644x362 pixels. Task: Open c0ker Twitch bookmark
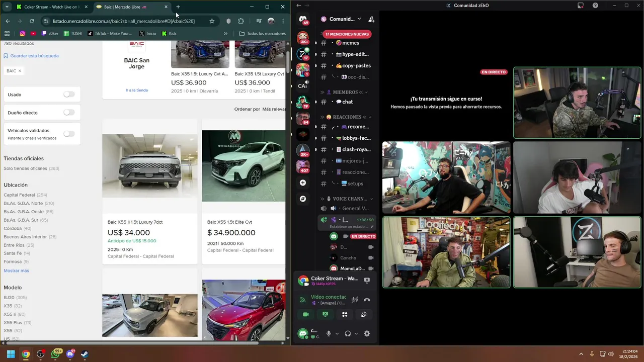coord(50,34)
